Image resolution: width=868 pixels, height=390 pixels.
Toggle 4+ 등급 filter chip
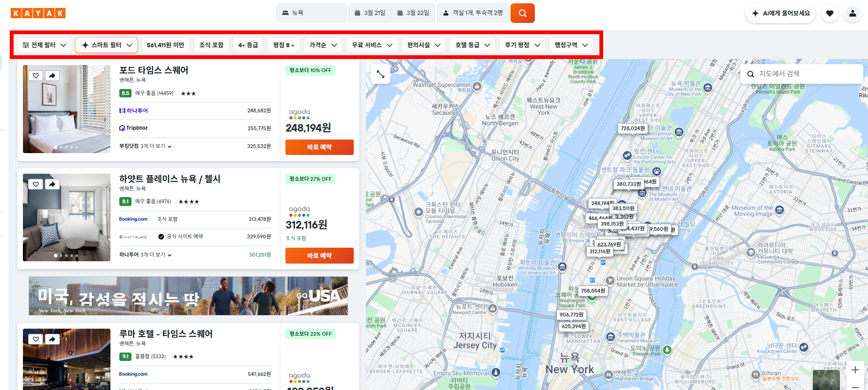pos(248,45)
